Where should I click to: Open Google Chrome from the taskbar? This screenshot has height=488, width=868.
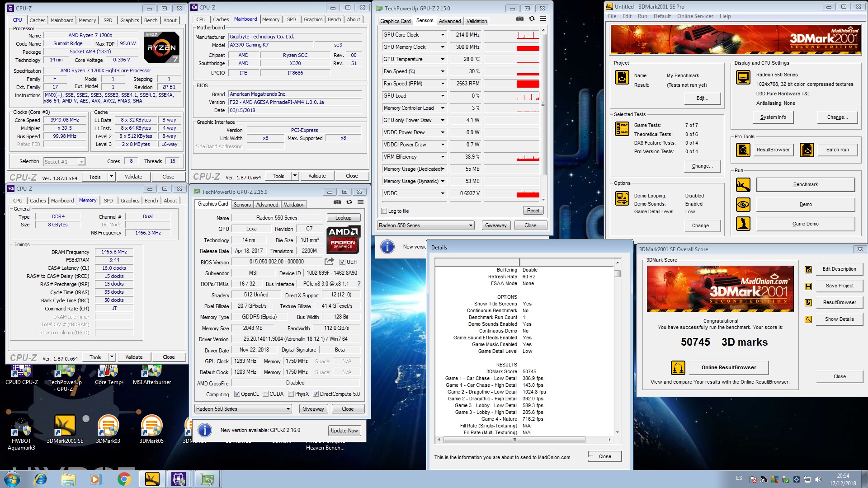pos(124,479)
